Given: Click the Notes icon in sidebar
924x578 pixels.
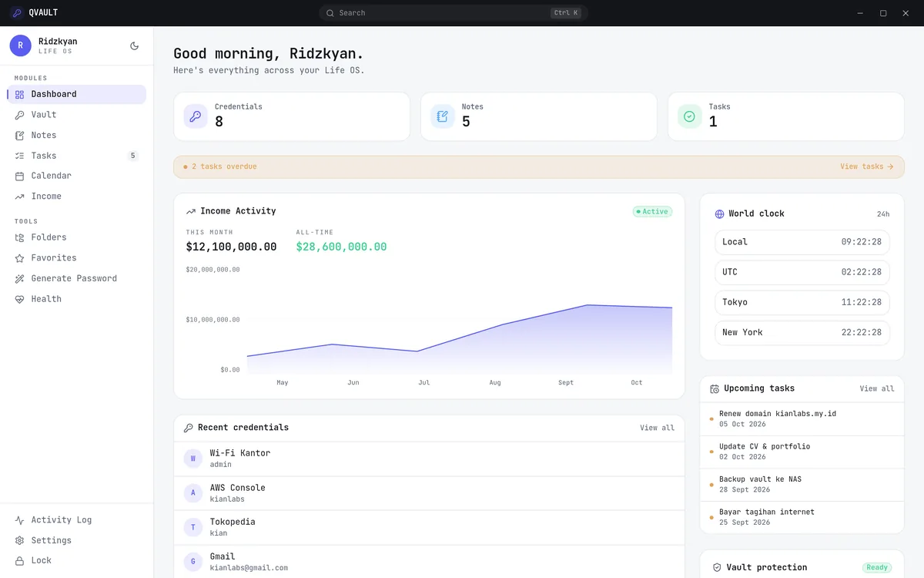Looking at the screenshot, I should (20, 135).
